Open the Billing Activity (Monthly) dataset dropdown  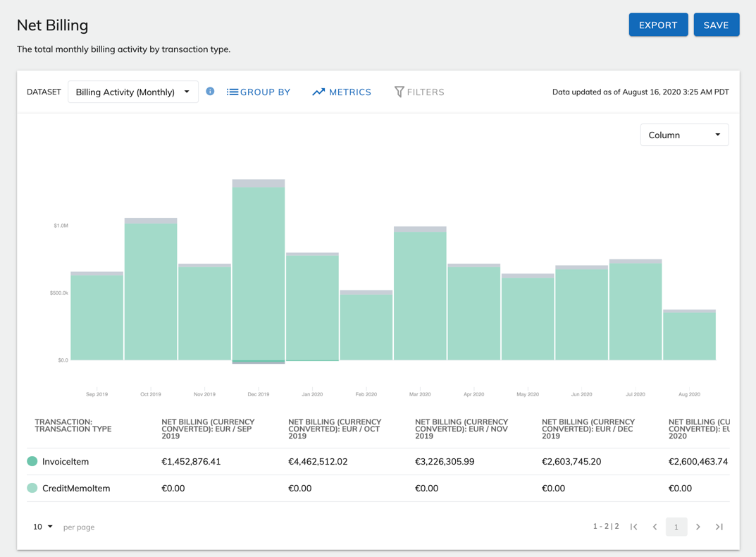point(132,92)
